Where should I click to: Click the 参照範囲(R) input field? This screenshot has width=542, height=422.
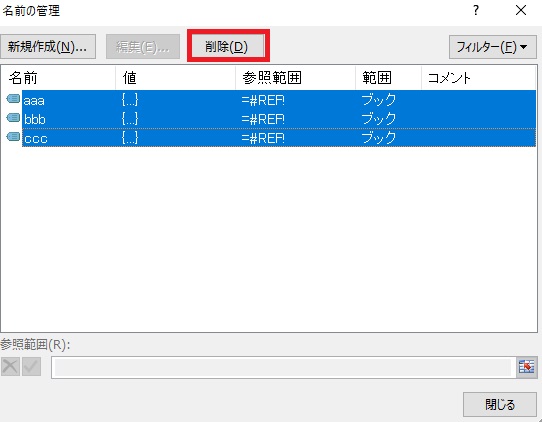pos(283,367)
